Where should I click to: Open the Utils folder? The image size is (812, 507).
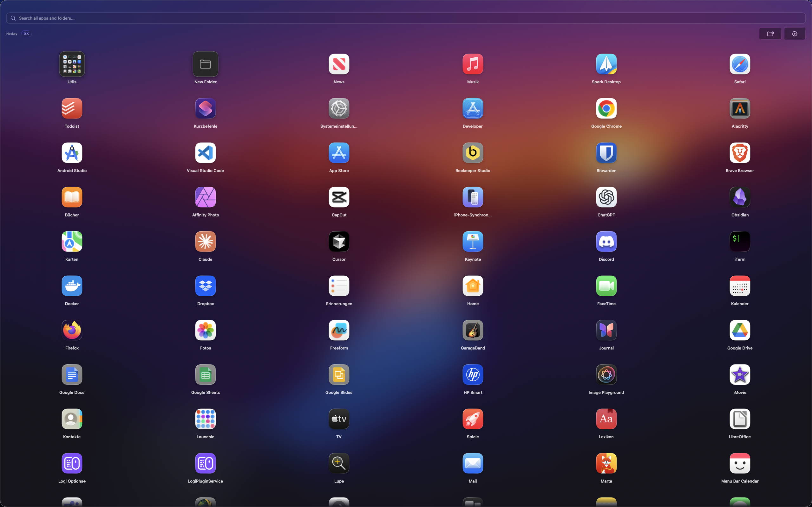tap(72, 64)
